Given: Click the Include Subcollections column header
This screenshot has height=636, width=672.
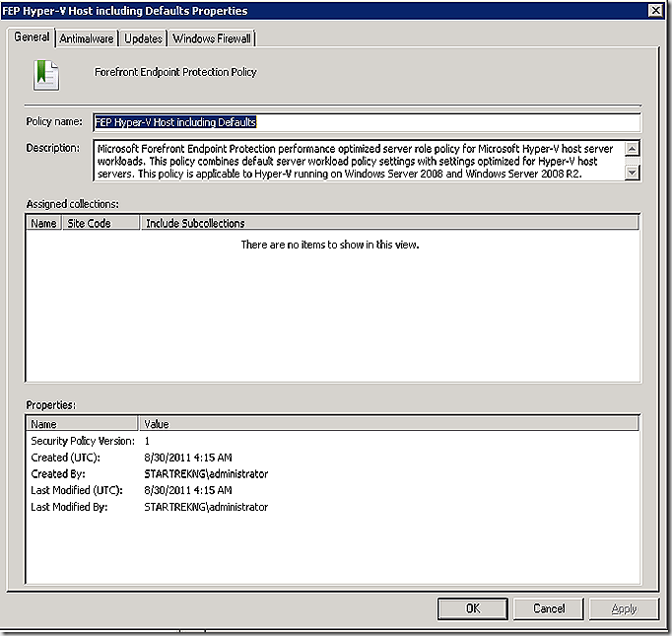Looking at the screenshot, I should 389,223.
